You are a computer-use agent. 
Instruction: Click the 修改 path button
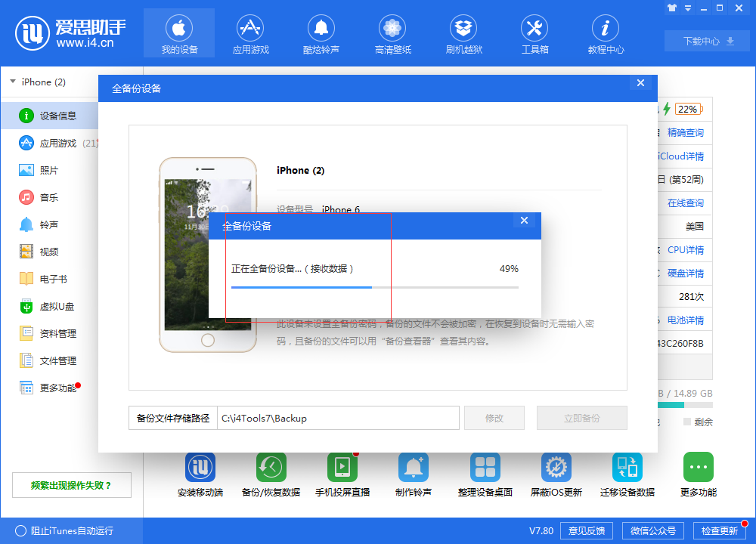coord(494,418)
